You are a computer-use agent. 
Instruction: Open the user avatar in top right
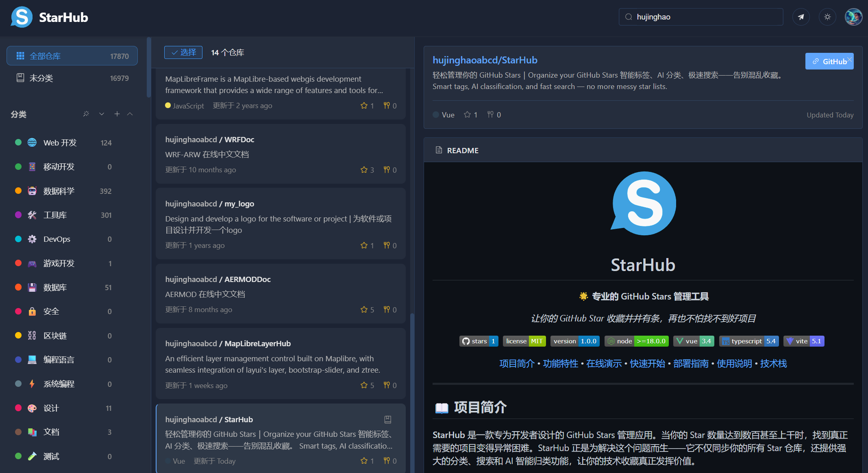853,17
